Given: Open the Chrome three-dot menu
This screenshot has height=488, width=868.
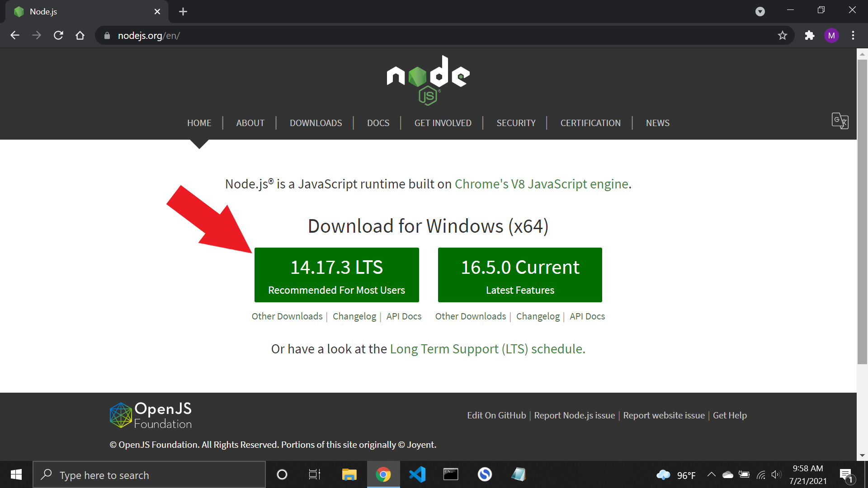Looking at the screenshot, I should 854,35.
